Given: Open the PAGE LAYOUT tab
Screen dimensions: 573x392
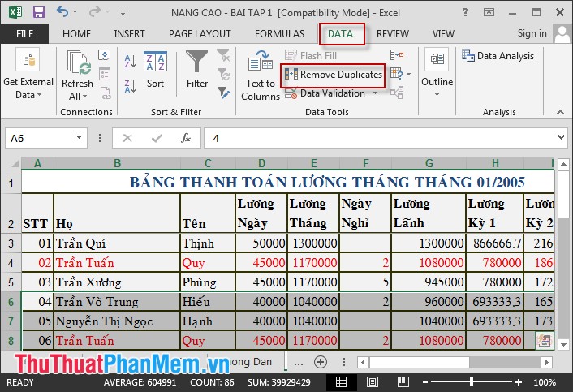Looking at the screenshot, I should 200,34.
